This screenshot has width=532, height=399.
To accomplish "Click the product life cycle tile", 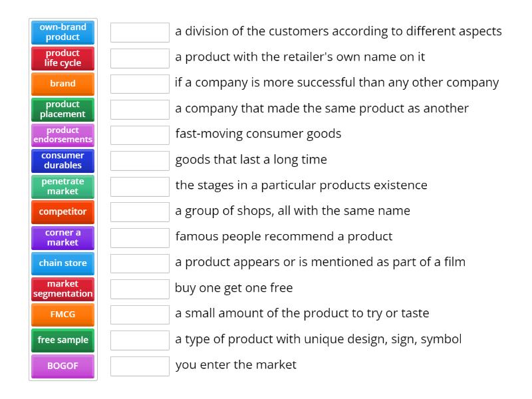I will point(63,58).
